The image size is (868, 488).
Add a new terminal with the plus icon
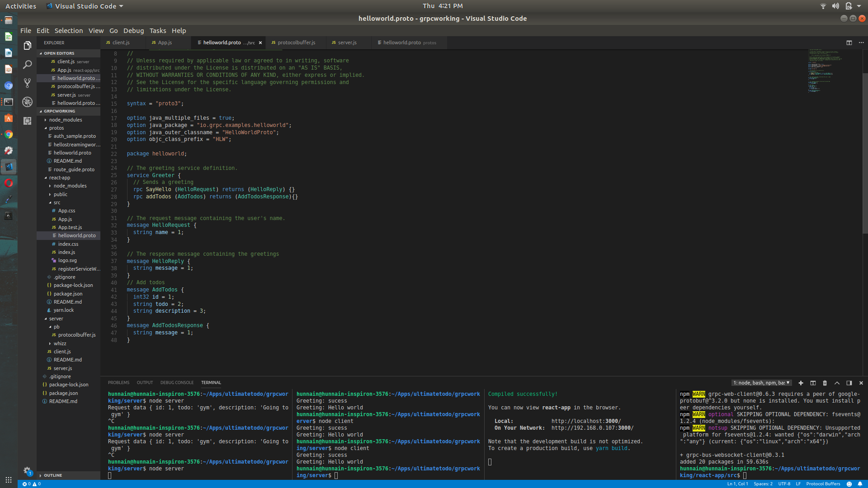pyautogui.click(x=801, y=383)
